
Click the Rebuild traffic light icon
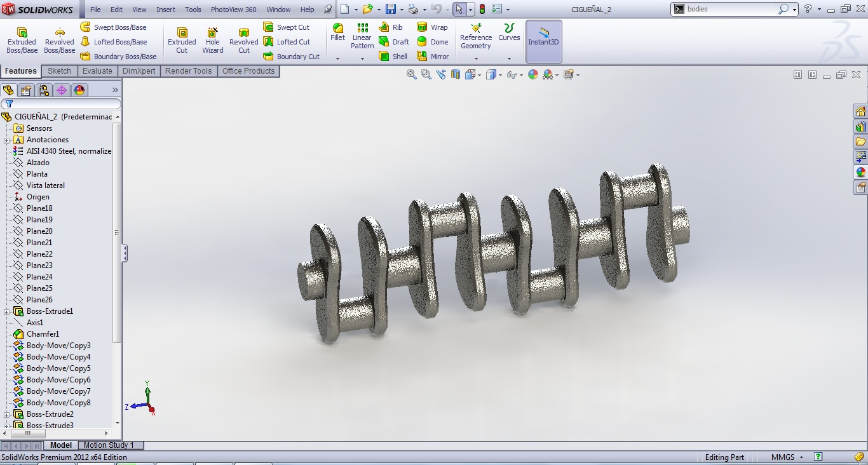pos(482,10)
